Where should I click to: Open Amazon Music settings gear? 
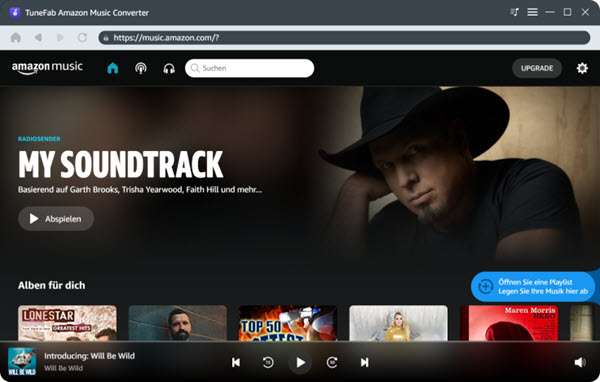(x=582, y=68)
